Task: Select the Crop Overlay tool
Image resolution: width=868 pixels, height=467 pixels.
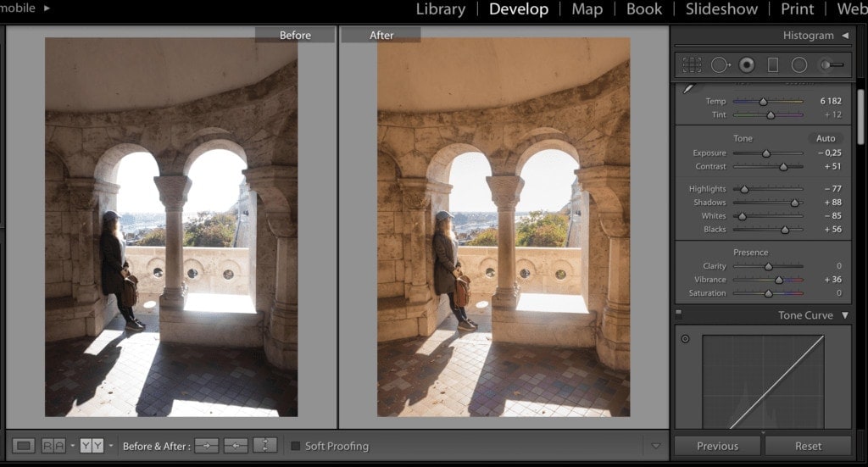Action: [x=692, y=64]
